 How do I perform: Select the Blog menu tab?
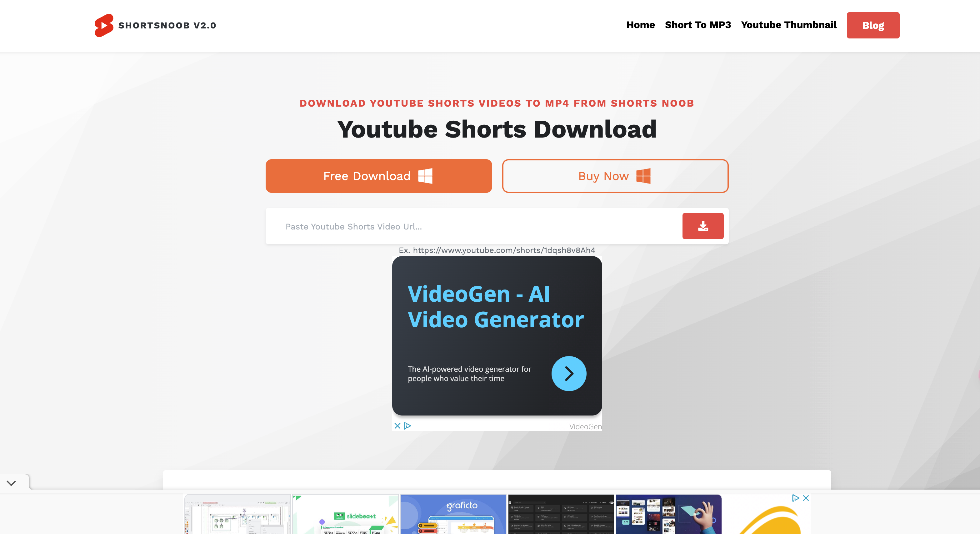point(873,25)
